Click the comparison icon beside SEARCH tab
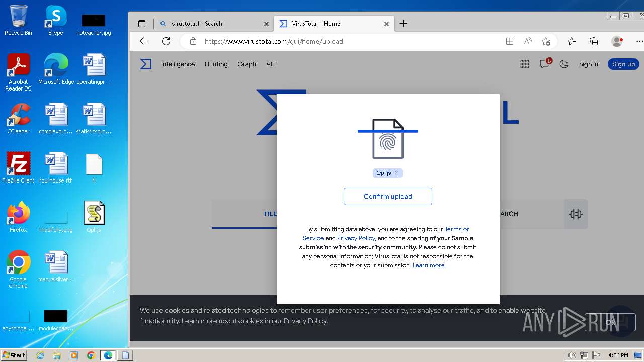The width and height of the screenshot is (644, 362). point(576,214)
